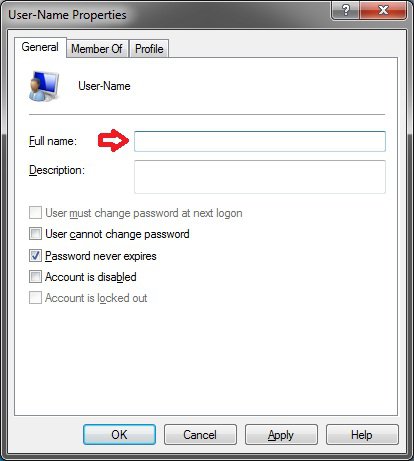Uncheck Password never expires
The height and width of the screenshot is (461, 414).
tap(35, 256)
